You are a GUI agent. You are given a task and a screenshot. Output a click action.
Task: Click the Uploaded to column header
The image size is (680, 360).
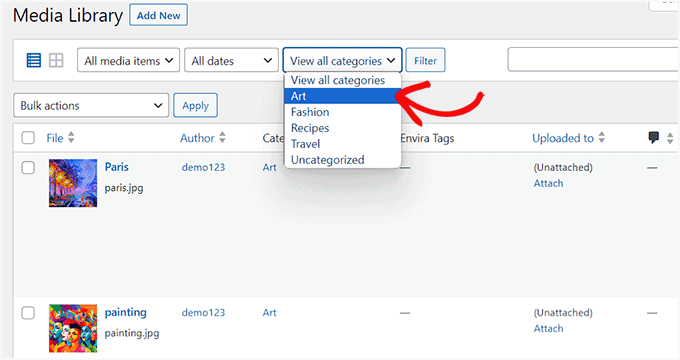(x=563, y=138)
